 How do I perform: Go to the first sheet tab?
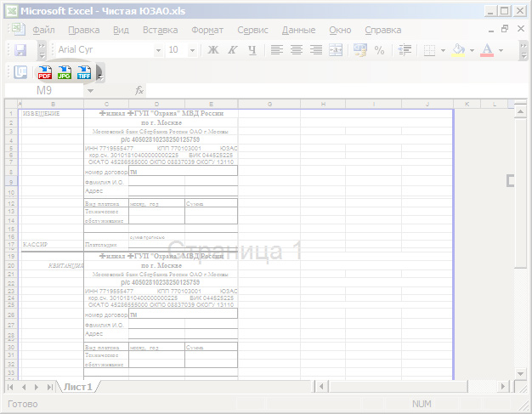(x=10, y=387)
